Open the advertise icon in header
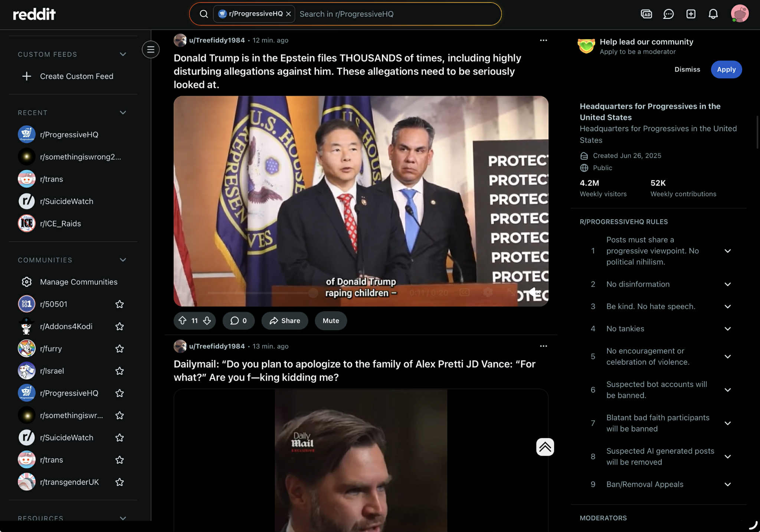The width and height of the screenshot is (760, 532). [646, 14]
